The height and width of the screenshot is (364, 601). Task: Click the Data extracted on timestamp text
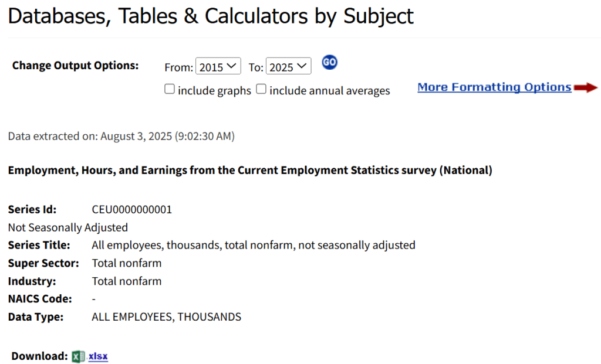(x=121, y=136)
